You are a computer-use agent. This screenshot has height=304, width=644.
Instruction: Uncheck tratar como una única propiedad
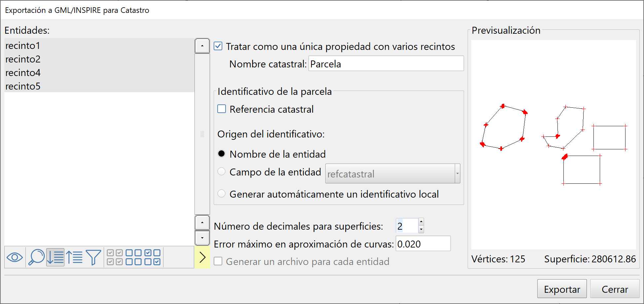[x=218, y=46]
